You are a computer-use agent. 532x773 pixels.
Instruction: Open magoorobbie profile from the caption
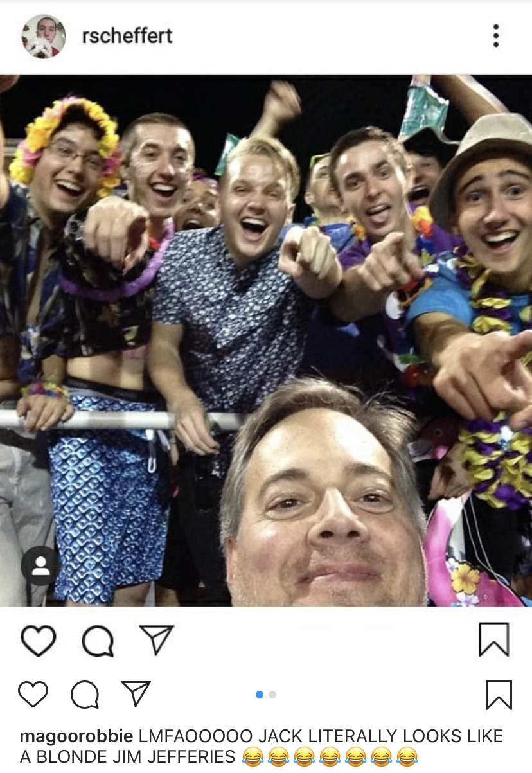(76, 736)
